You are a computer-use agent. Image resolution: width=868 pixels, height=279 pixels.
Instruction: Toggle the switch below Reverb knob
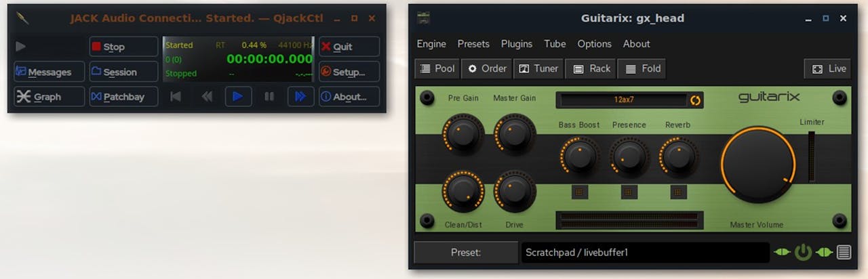(678, 192)
